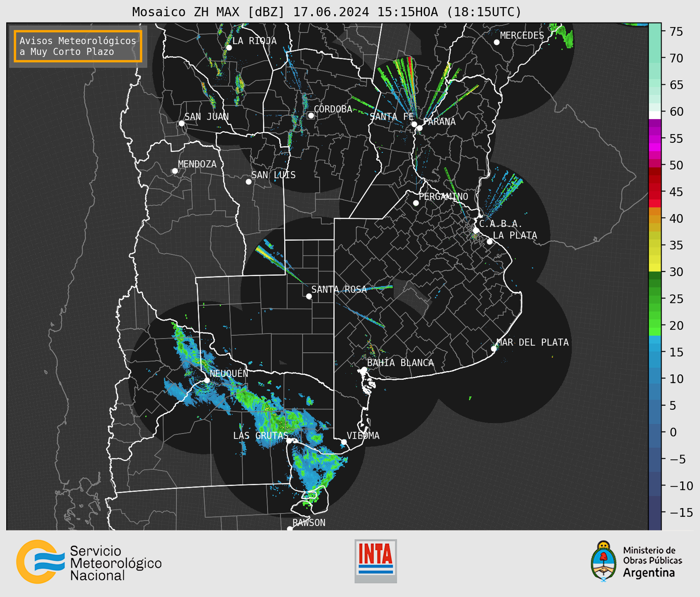The height and width of the screenshot is (597, 700).
Task: Click the CÓRDOBA city marker dot
Action: pyautogui.click(x=311, y=115)
